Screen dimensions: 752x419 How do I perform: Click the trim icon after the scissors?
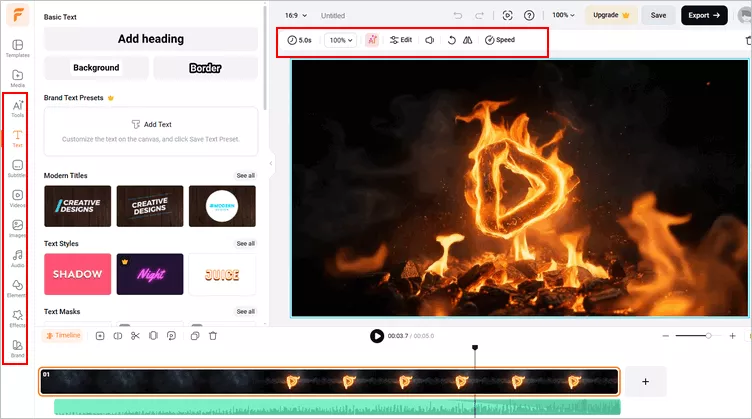[153, 336]
